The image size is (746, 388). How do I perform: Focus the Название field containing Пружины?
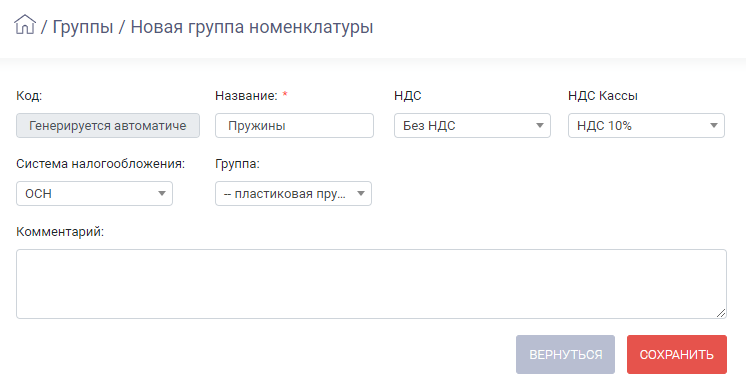click(294, 126)
